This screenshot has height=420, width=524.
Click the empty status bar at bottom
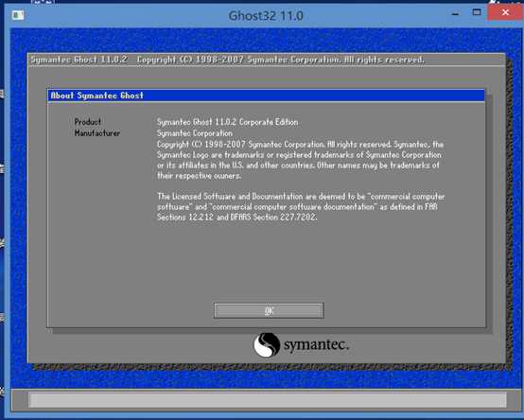[268, 400]
